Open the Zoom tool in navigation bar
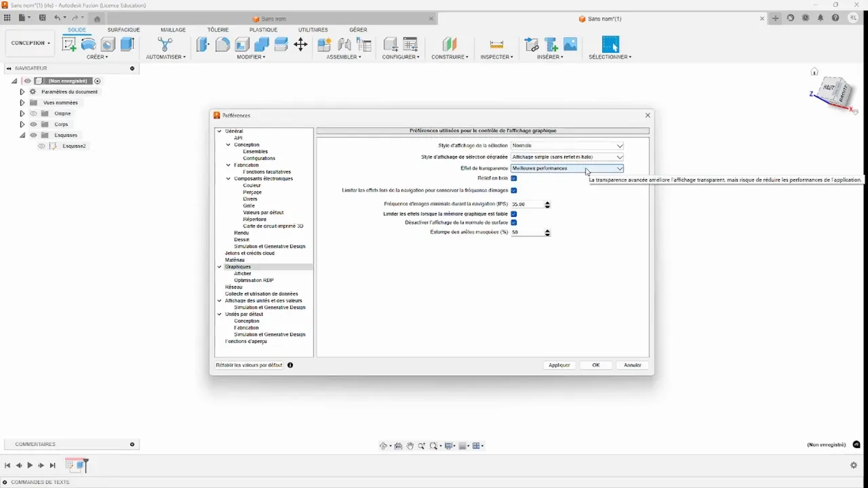Viewport: 868px width, 488px height. point(422,445)
